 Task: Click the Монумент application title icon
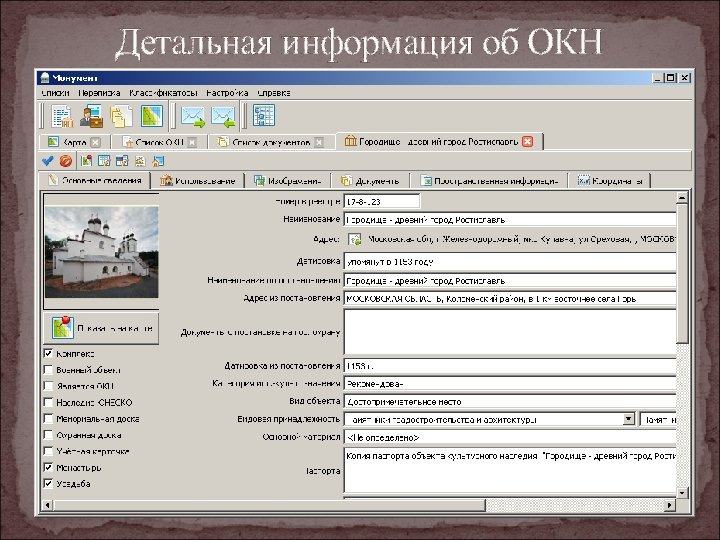click(x=45, y=78)
